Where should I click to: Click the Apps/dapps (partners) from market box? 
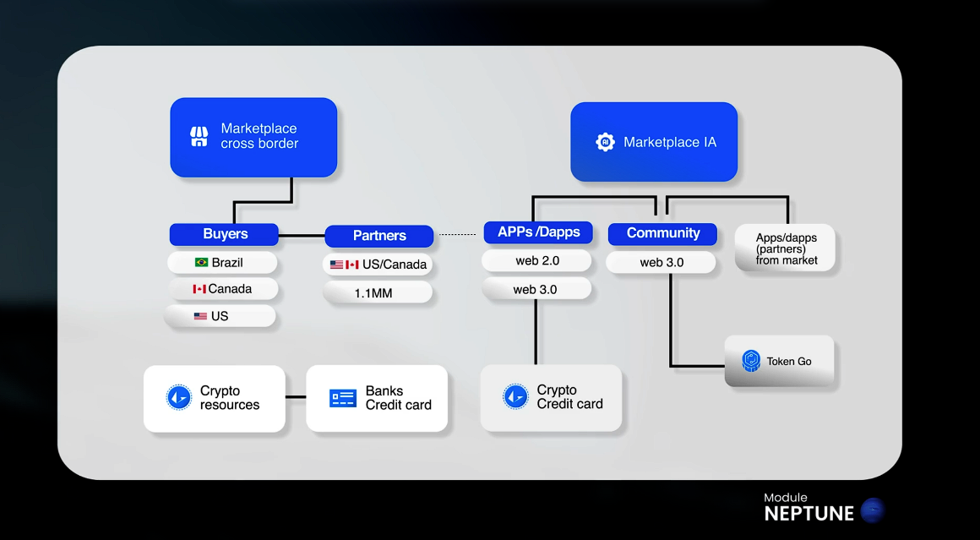786,249
